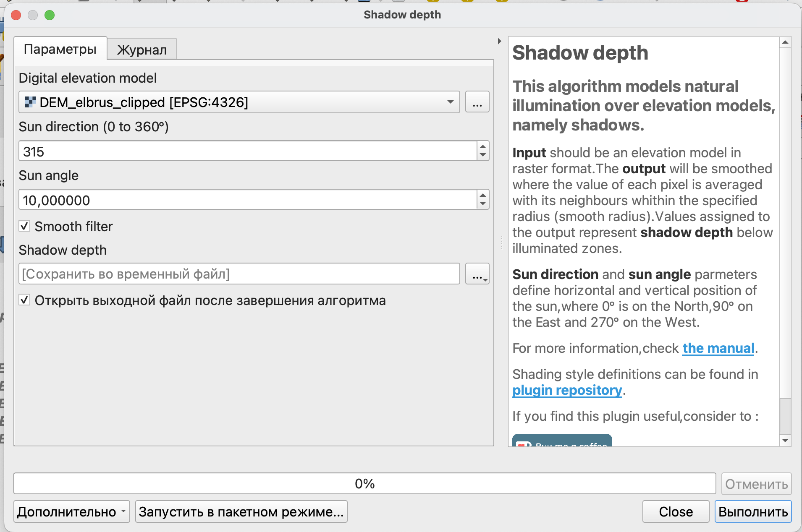
Task: Open 'the manual' link in help text
Action: tap(718, 348)
